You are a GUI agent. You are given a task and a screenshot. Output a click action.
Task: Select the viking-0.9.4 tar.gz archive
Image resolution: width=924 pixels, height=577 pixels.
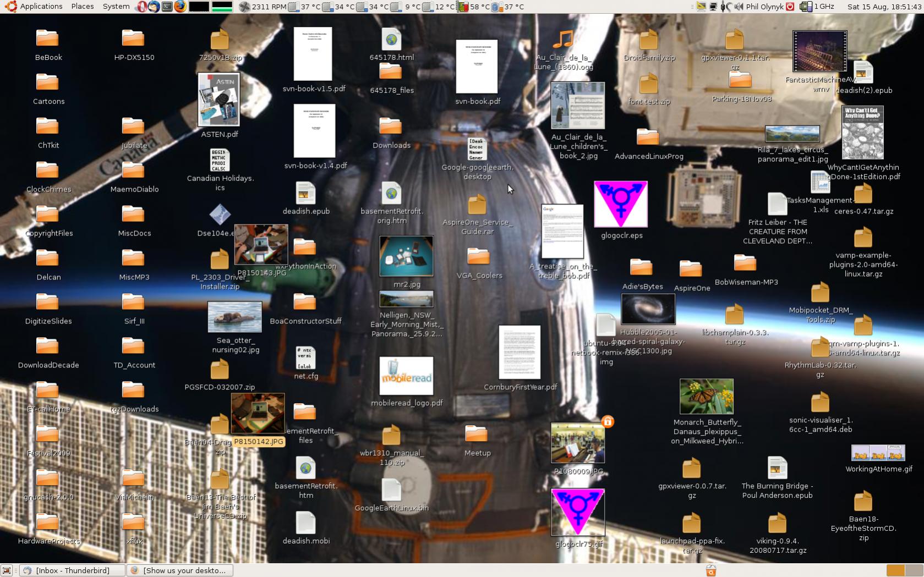[777, 533]
